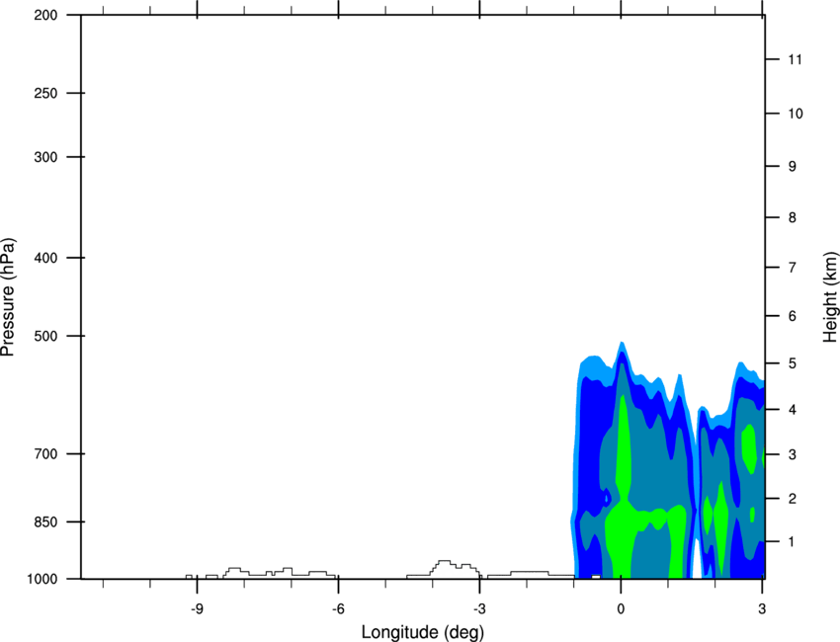Screen dimensions: 840x642
Task: Click height tick label '8'
Action: [793, 217]
